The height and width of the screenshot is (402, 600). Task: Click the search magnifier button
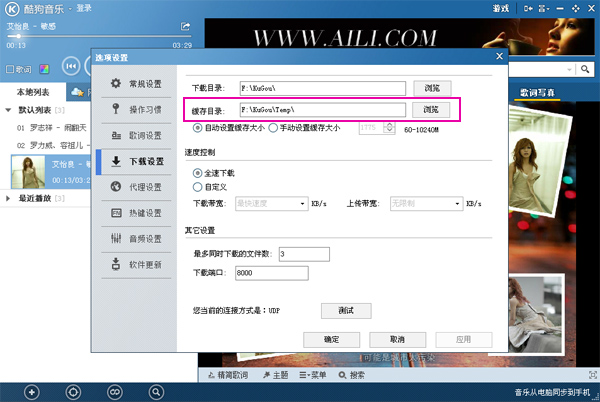point(585,69)
